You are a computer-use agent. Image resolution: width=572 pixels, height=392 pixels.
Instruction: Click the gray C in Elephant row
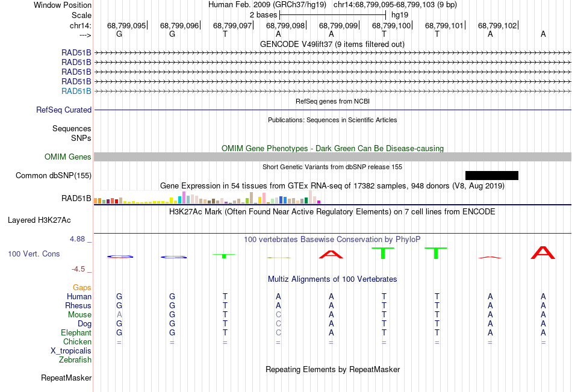[x=278, y=332]
